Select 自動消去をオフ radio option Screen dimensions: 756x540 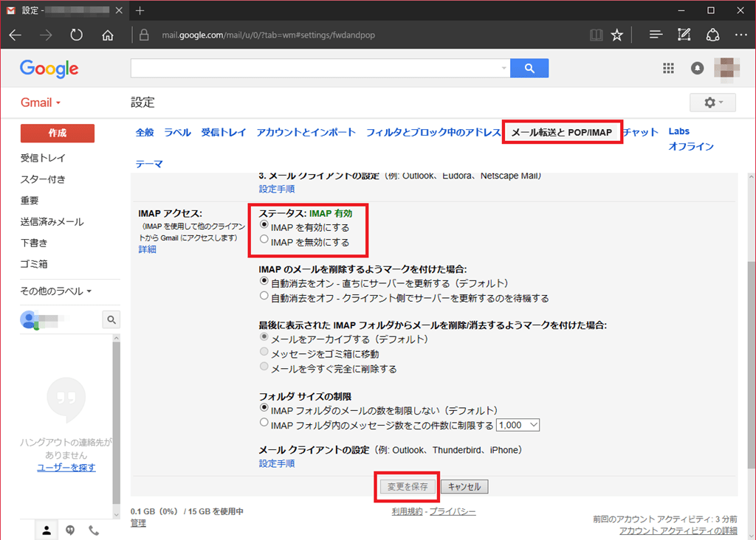pyautogui.click(x=264, y=295)
